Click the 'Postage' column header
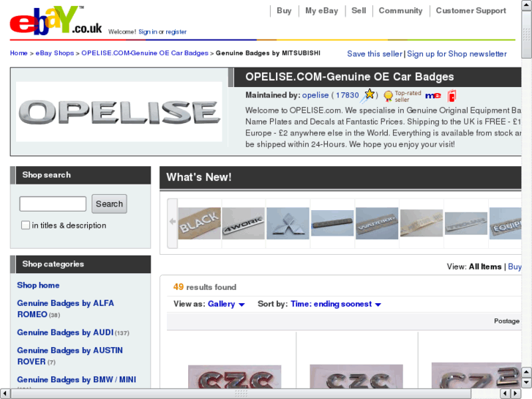Viewport: 532px width, 399px height. [506, 321]
